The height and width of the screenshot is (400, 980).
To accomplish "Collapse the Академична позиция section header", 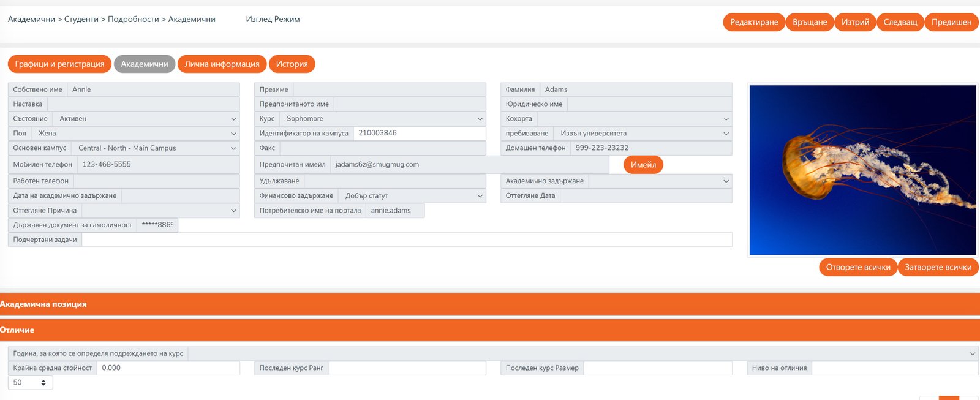I will pyautogui.click(x=490, y=304).
